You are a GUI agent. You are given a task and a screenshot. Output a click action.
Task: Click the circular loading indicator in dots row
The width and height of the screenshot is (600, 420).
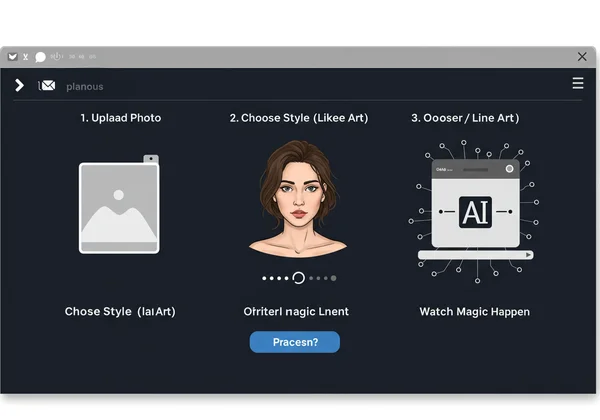[x=298, y=278]
